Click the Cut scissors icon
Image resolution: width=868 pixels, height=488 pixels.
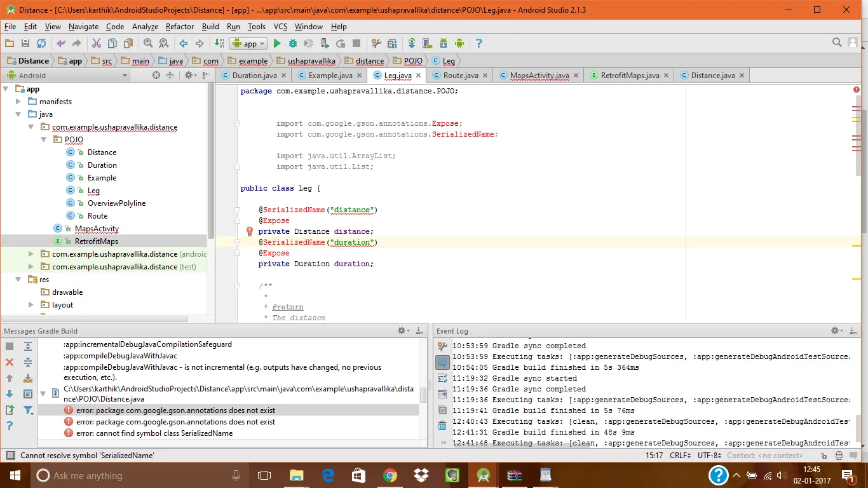click(x=97, y=43)
